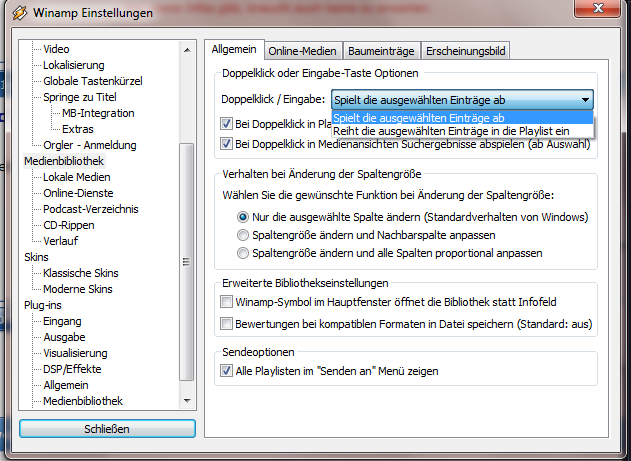Select 'Spaltengröße ändern und Nachbarspalte anpassen' radio
The height and width of the screenshot is (461, 631).
(243, 235)
